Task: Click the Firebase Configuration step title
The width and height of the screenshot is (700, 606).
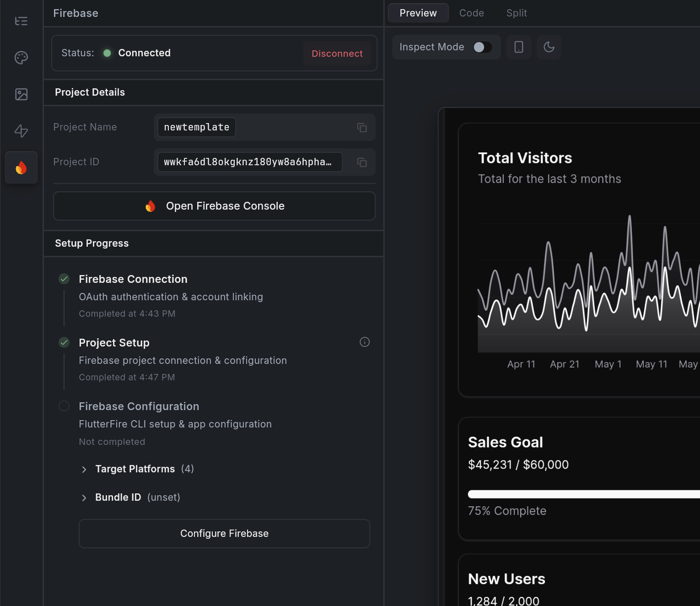Action: [139, 406]
